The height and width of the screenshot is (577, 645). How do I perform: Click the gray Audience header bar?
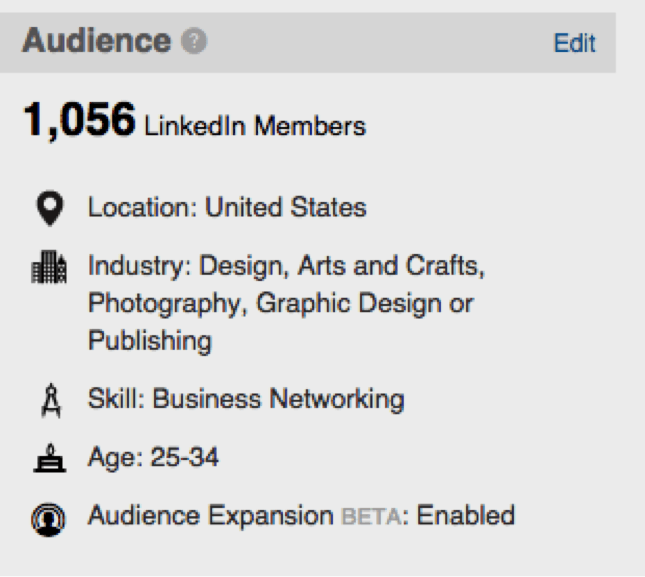tap(308, 42)
